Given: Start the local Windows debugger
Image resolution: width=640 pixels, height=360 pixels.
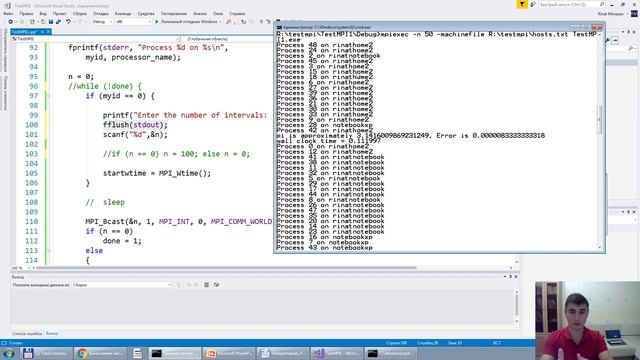Looking at the screenshot, I should (187, 22).
